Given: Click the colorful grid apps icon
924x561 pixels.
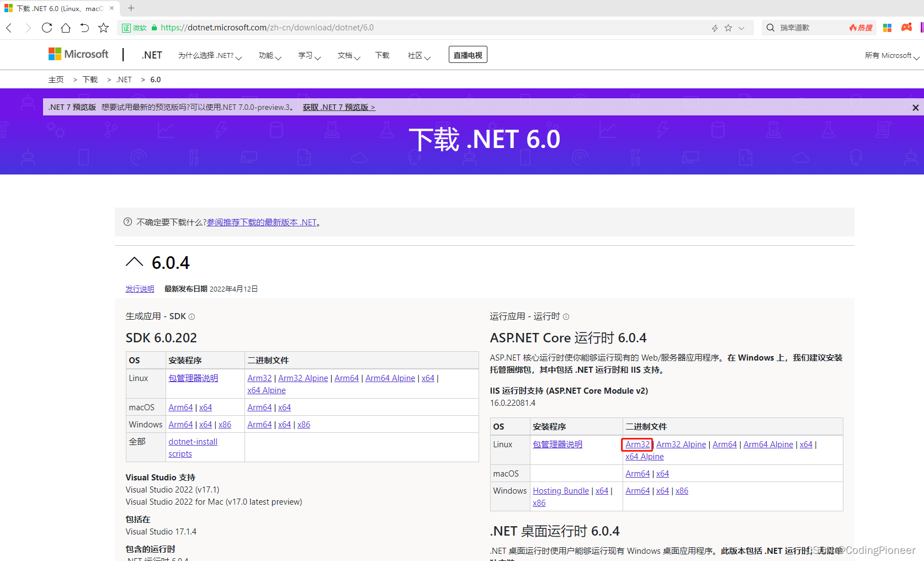Looking at the screenshot, I should point(888,28).
